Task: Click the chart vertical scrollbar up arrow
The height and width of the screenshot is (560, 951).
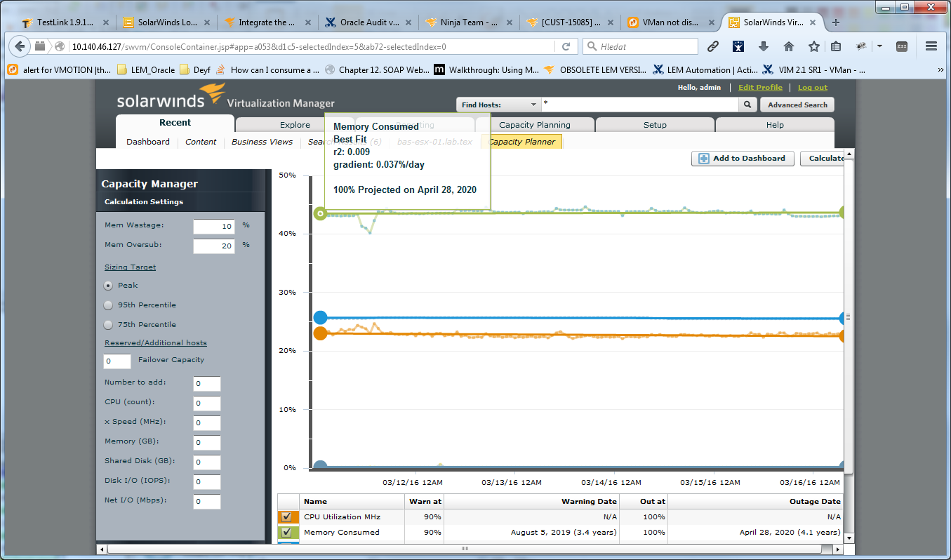Action: coord(849,154)
